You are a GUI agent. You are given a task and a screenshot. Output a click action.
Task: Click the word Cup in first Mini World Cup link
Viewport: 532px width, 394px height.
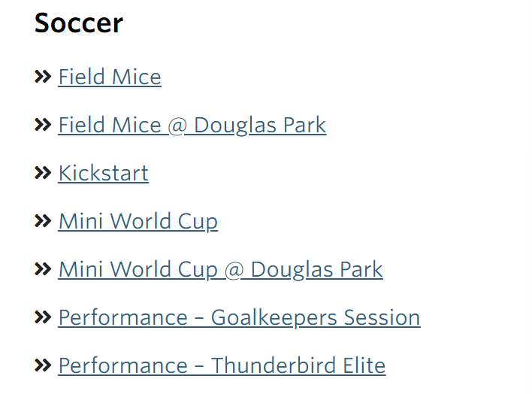(198, 221)
